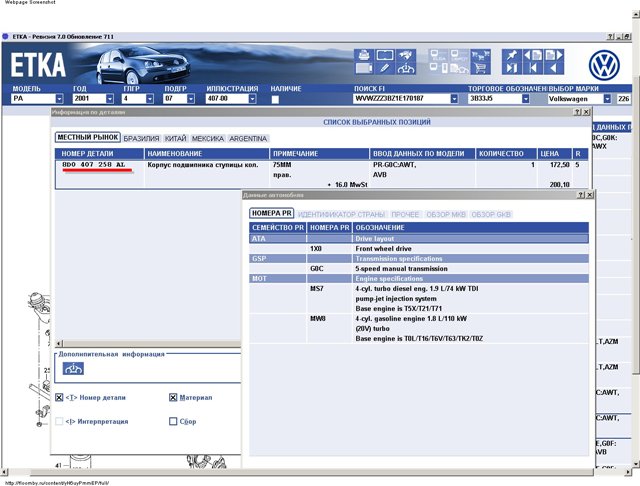Click the skip-to-end arrow icon
This screenshot has width=640, height=486.
[511, 68]
